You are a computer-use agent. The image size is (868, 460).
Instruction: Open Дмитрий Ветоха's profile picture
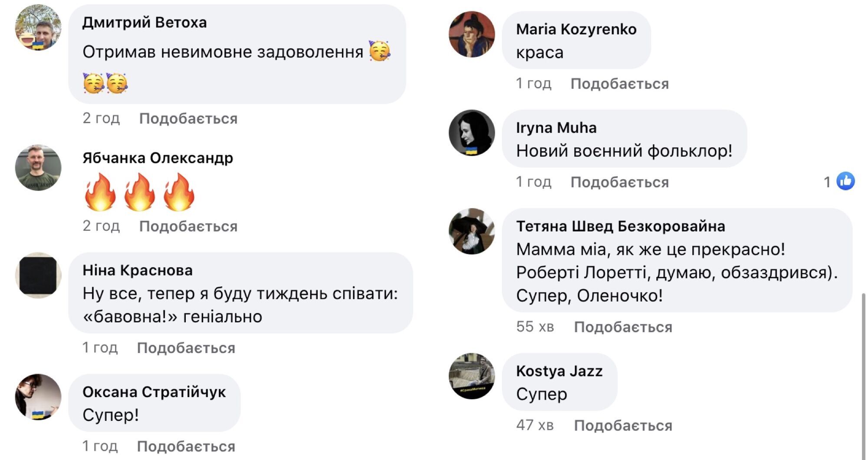tap(37, 28)
